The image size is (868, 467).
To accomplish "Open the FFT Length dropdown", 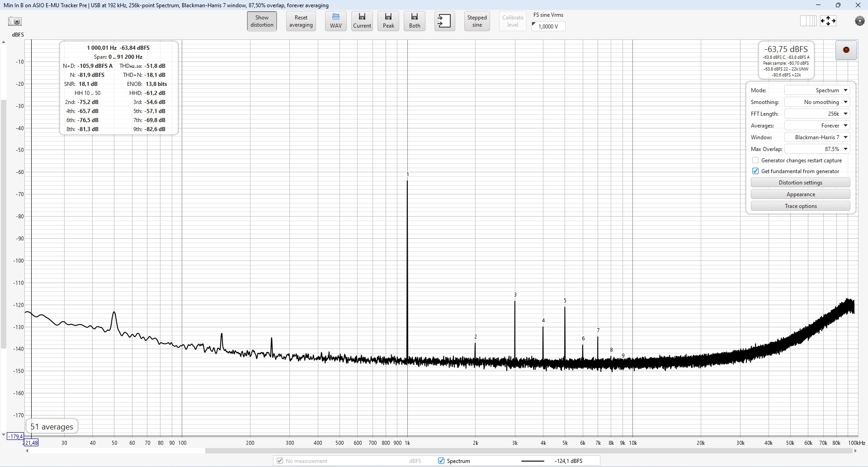I will pos(817,113).
